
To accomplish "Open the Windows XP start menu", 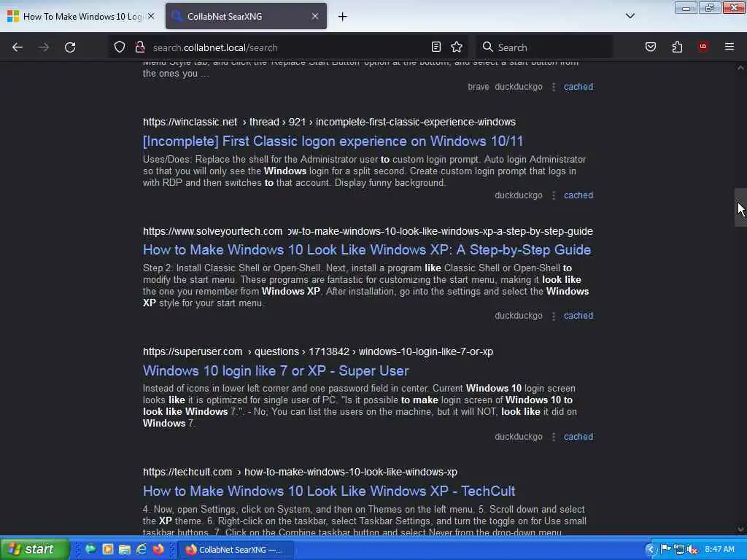I will 34,549.
